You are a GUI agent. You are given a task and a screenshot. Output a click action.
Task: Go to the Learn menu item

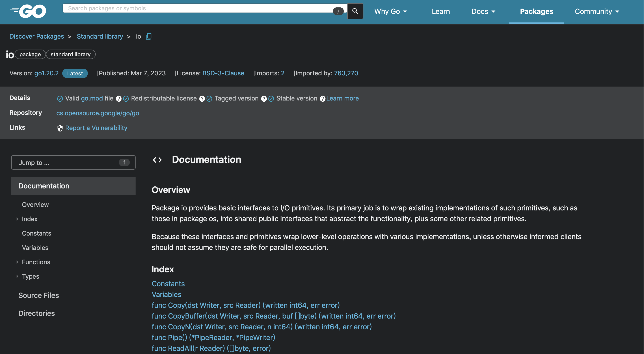pos(441,11)
